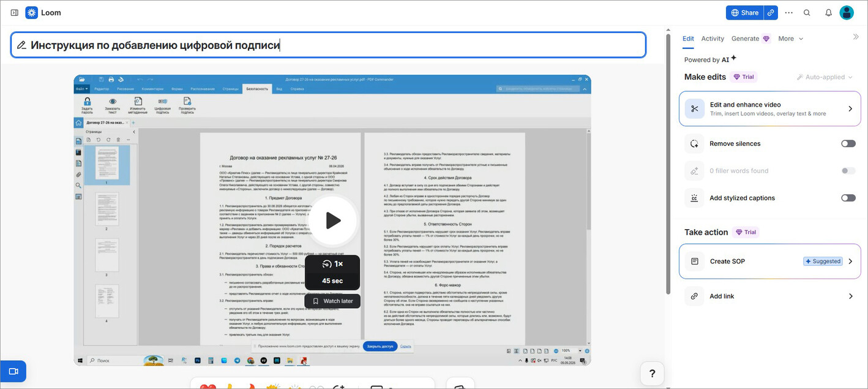Open the three-dot more options menu
The image size is (868, 389).
point(788,12)
